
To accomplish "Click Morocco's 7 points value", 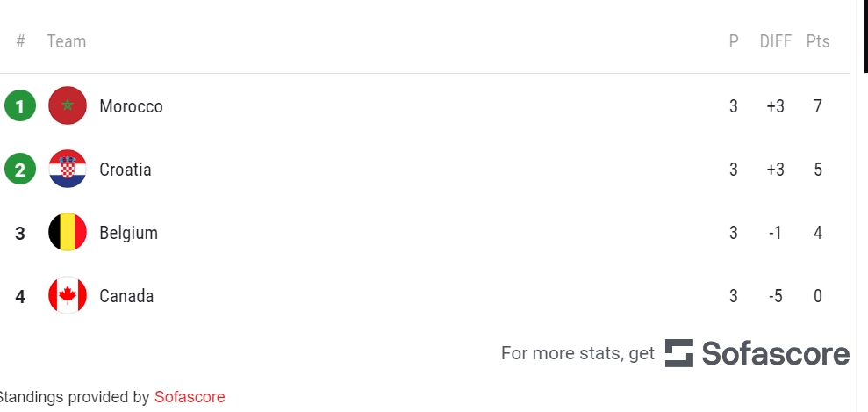I will pyautogui.click(x=818, y=106).
